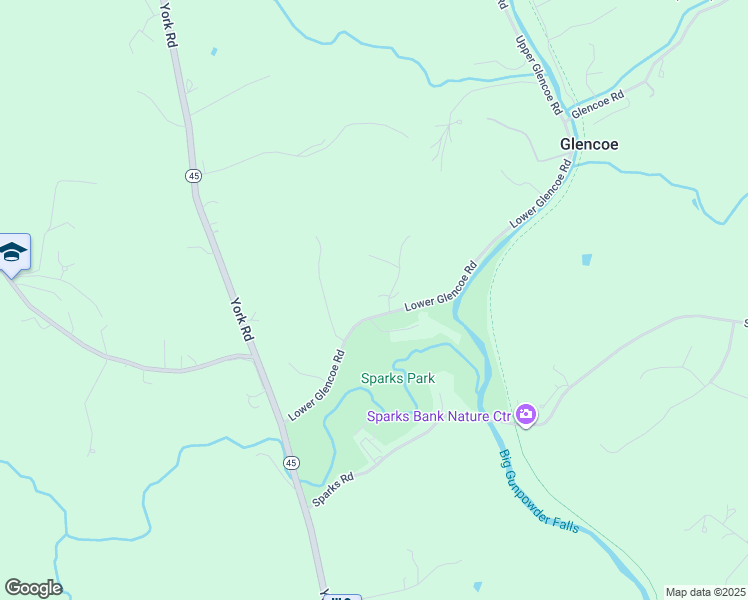Select the York Rd label at top
748x600 pixels.
point(168,24)
